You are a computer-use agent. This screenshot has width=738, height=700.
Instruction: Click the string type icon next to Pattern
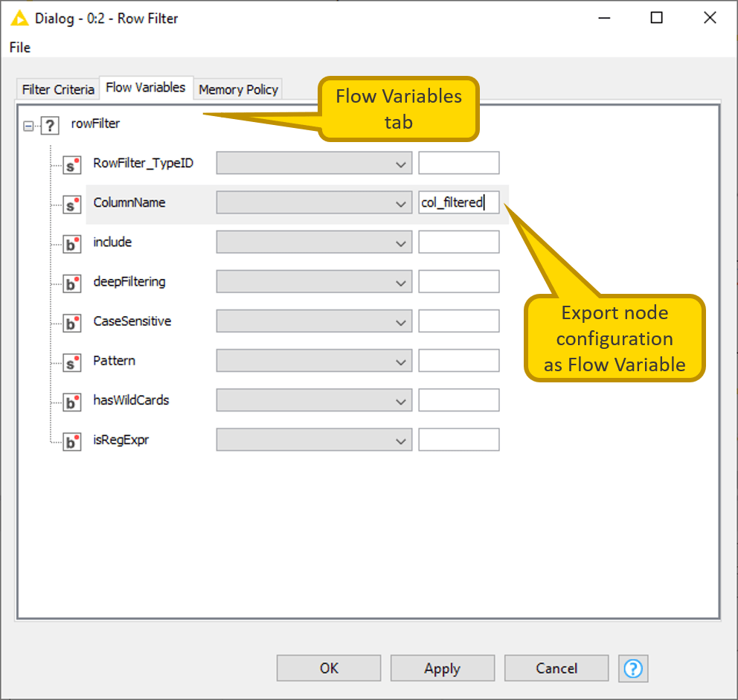coord(71,362)
